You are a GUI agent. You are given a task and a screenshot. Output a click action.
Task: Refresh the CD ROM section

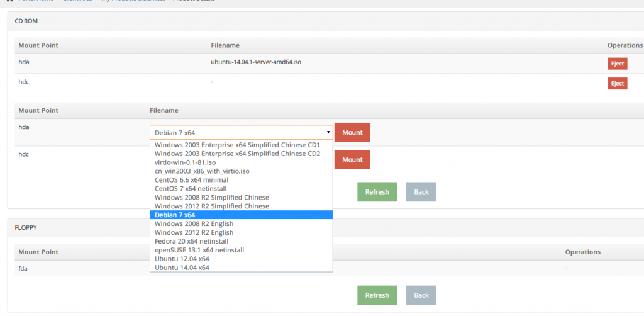click(377, 192)
